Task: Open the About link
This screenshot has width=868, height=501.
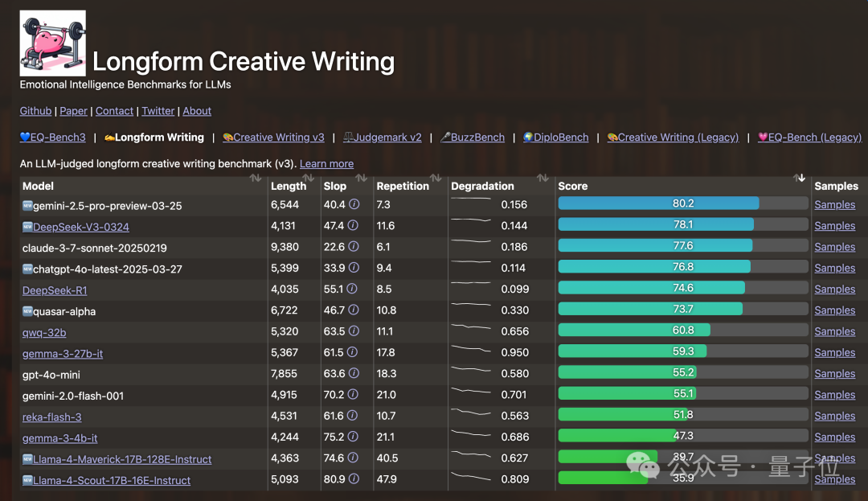Action: [197, 111]
